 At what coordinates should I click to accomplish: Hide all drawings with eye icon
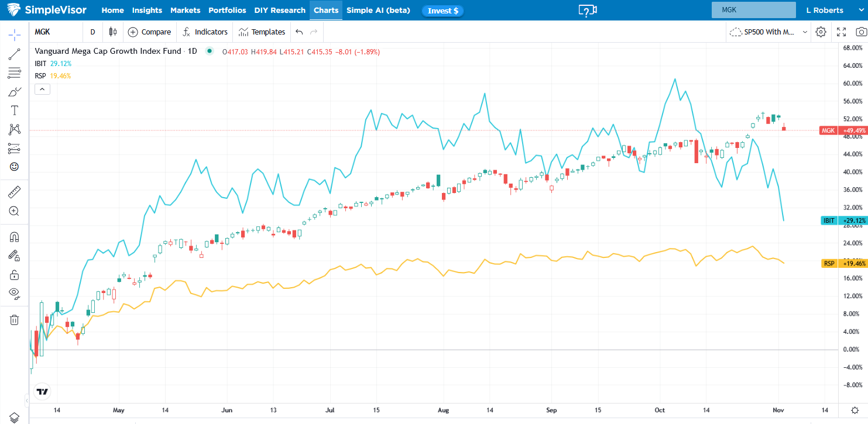click(x=15, y=293)
